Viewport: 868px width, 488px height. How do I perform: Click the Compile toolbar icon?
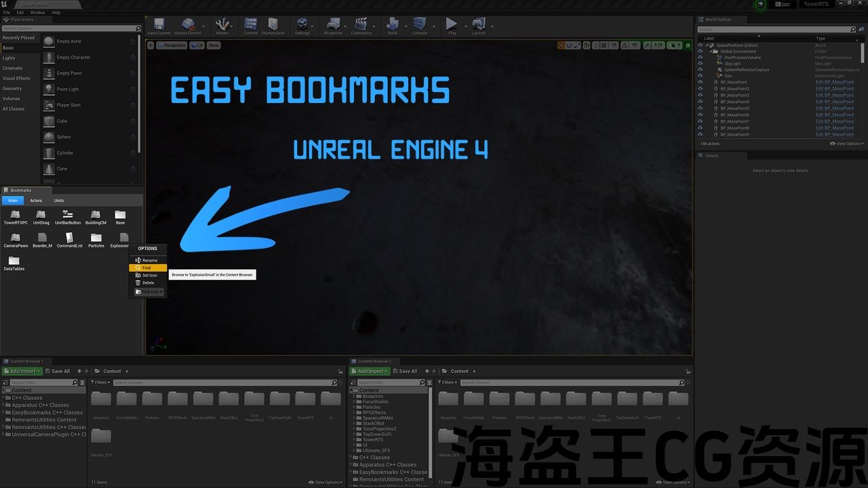click(419, 26)
